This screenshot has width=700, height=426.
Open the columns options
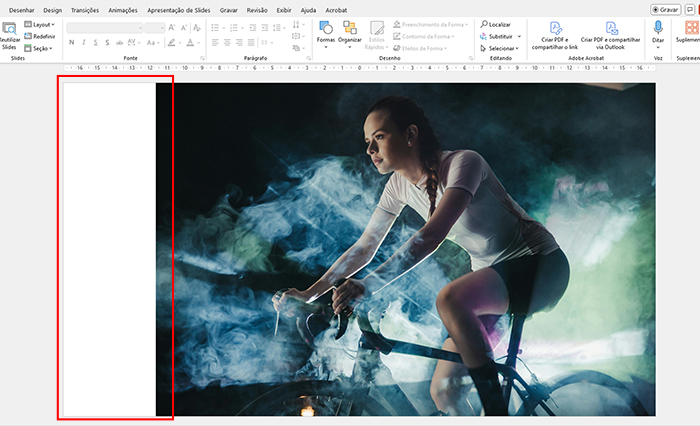[x=266, y=42]
